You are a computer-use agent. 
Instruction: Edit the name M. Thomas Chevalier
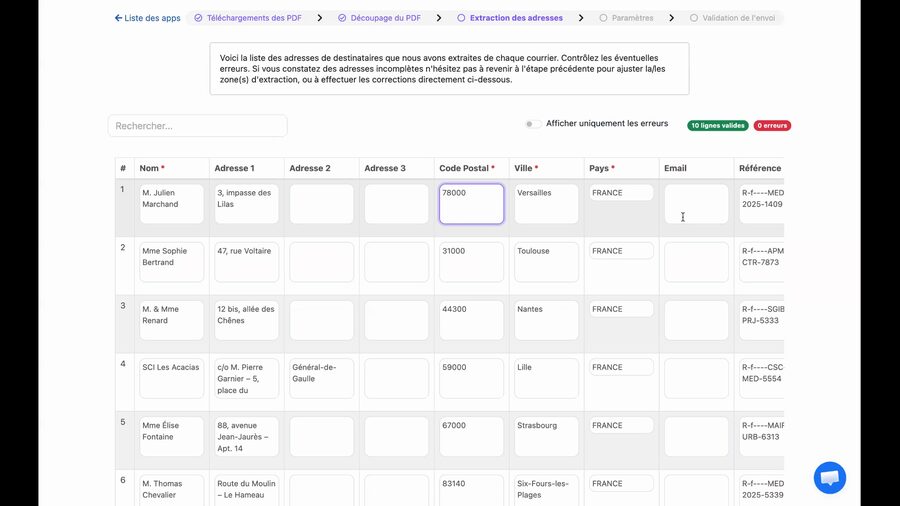pyautogui.click(x=172, y=491)
